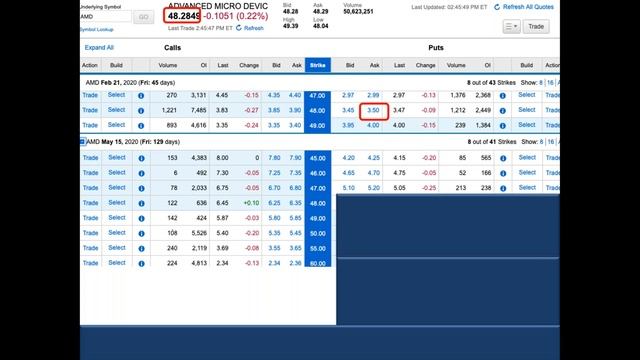Click put ask 4.25 for May 45.00 strike
The width and height of the screenshot is (640, 360).
point(373,158)
